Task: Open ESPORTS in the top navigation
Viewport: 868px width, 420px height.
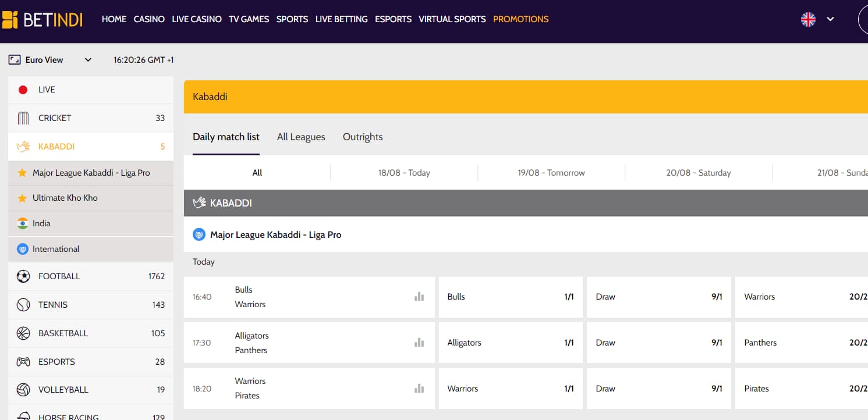Action: pos(393,19)
